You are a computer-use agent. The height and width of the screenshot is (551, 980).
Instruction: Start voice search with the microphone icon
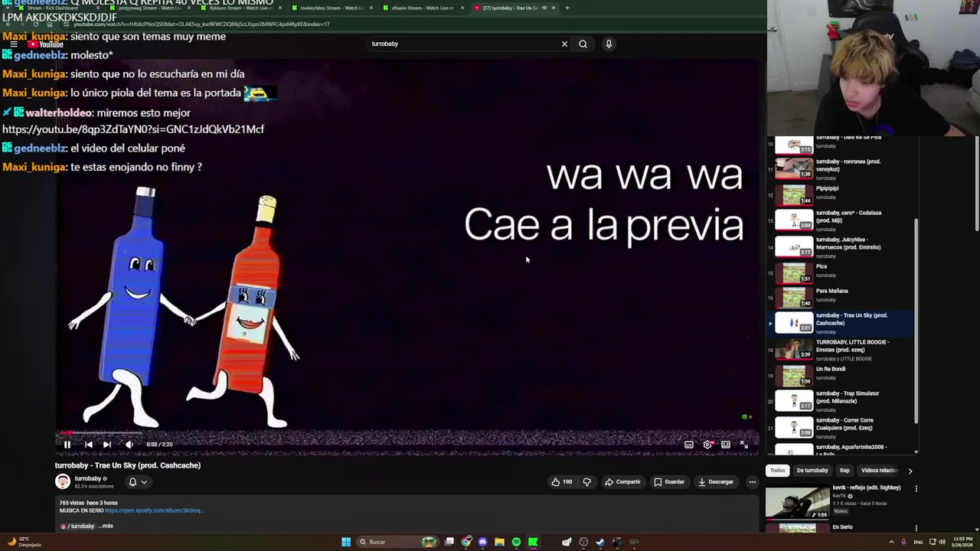pos(609,44)
